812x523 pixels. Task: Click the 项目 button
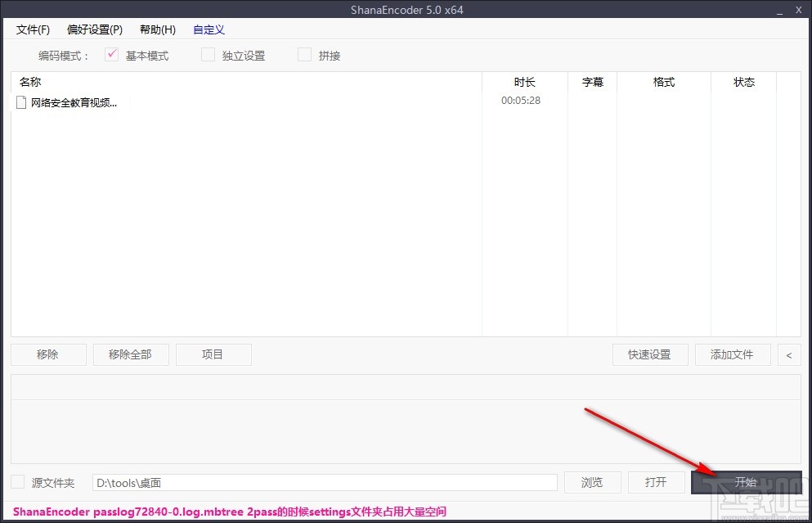(x=213, y=354)
